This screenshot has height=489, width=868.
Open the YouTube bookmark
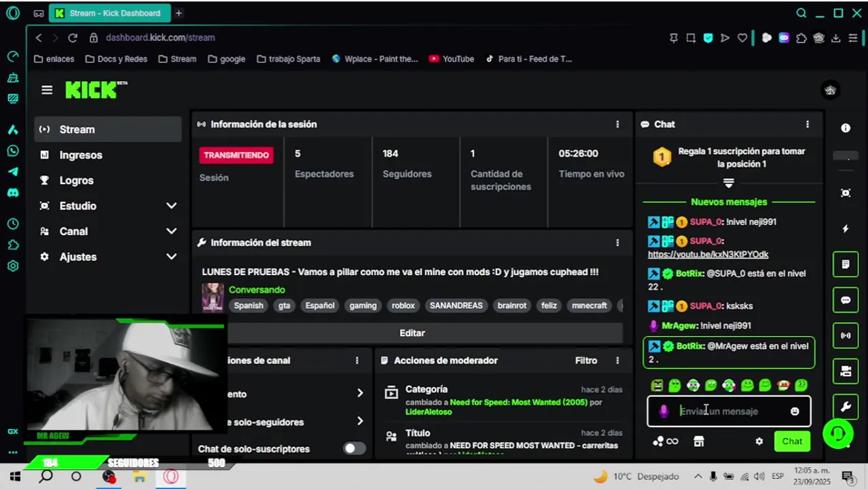click(x=452, y=59)
